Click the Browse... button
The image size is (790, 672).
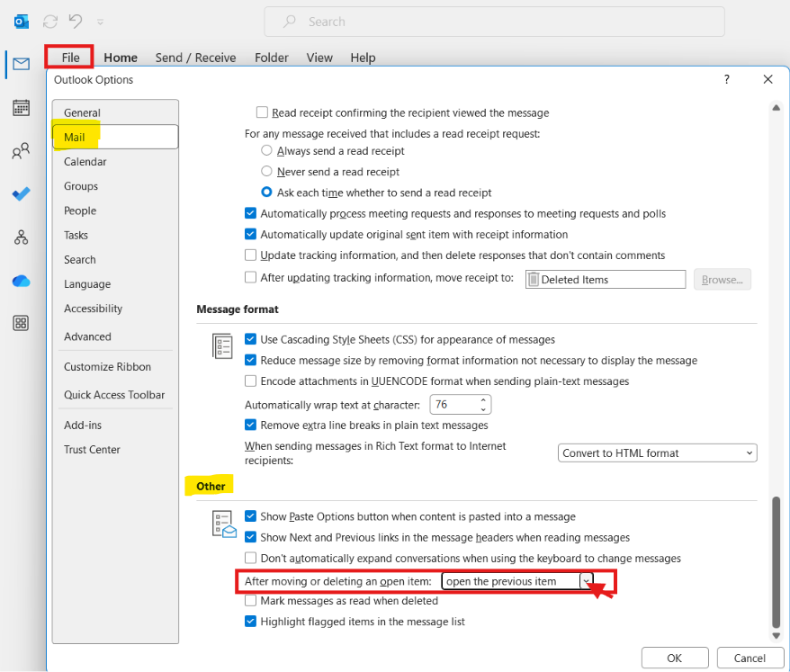[722, 280]
